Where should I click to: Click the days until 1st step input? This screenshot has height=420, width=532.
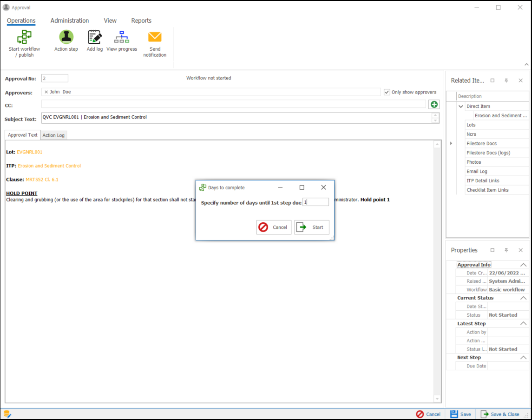(316, 202)
